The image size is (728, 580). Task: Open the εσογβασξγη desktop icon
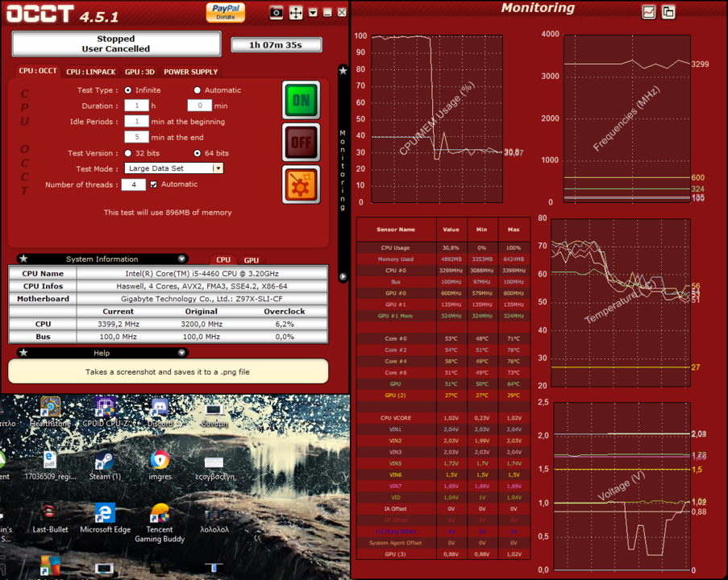[x=214, y=468]
